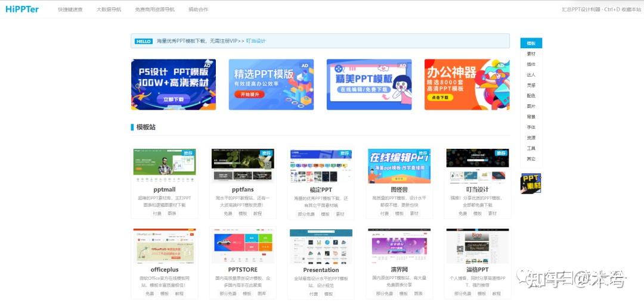The height and width of the screenshot is (306, 644).
Task: Open the 办公神器 ad banner
Action: point(467,85)
